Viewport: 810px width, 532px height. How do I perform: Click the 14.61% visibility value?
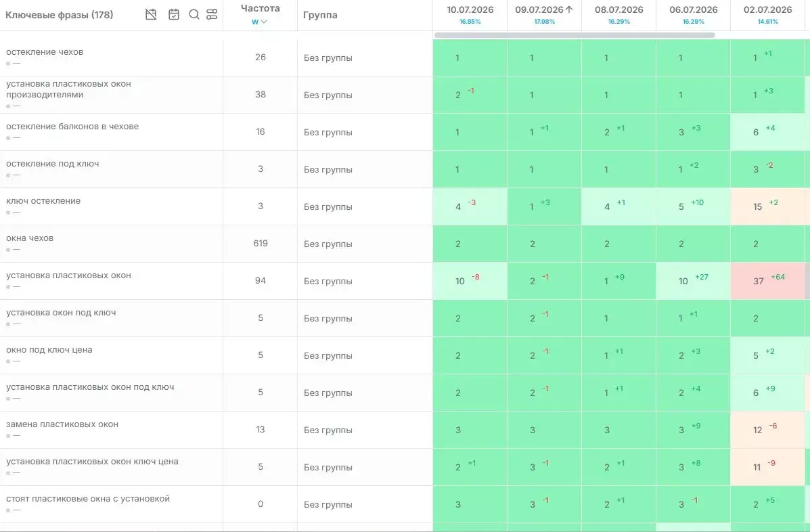(x=767, y=22)
